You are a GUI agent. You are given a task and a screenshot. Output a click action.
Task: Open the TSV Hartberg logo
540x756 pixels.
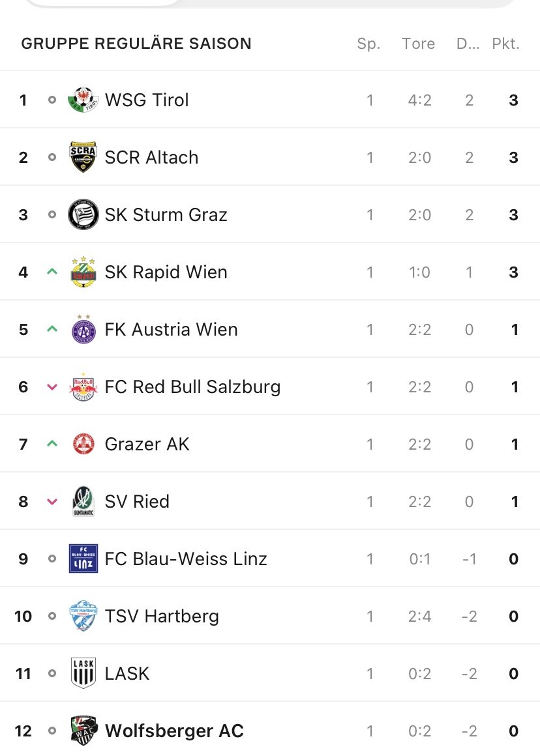coord(83,616)
